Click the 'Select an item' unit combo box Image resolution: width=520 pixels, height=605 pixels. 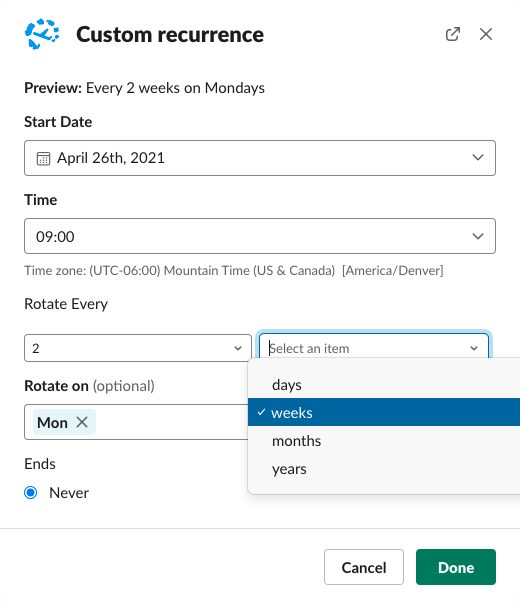click(x=374, y=348)
